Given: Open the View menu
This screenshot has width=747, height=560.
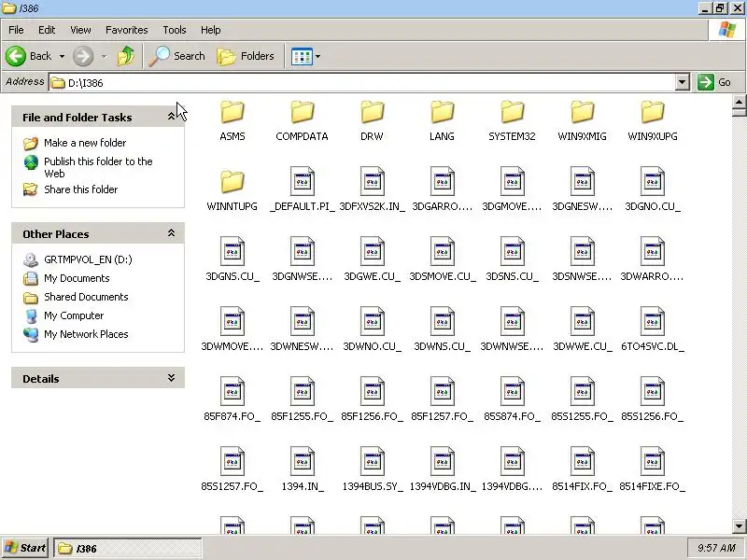Looking at the screenshot, I should coord(80,30).
